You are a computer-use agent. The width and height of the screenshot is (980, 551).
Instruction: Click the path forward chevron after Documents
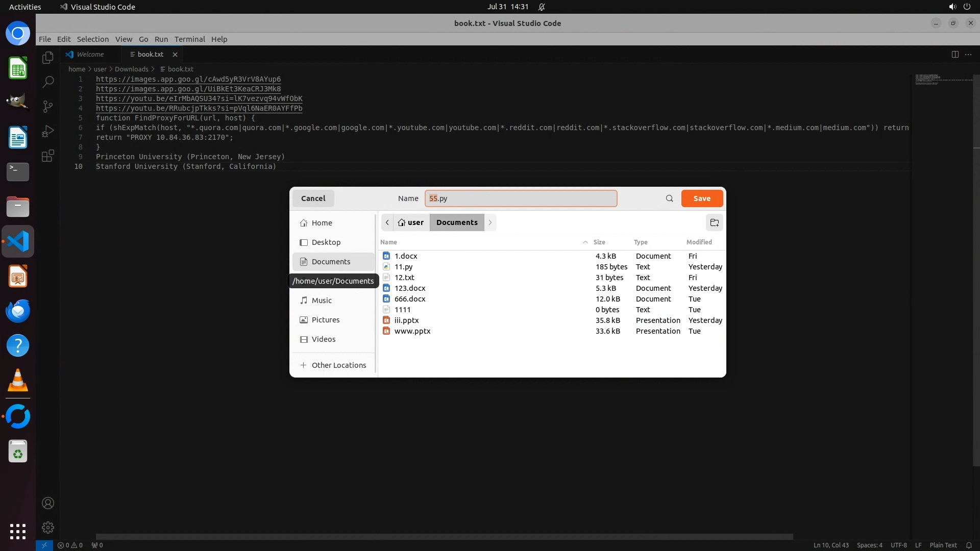(x=490, y=222)
